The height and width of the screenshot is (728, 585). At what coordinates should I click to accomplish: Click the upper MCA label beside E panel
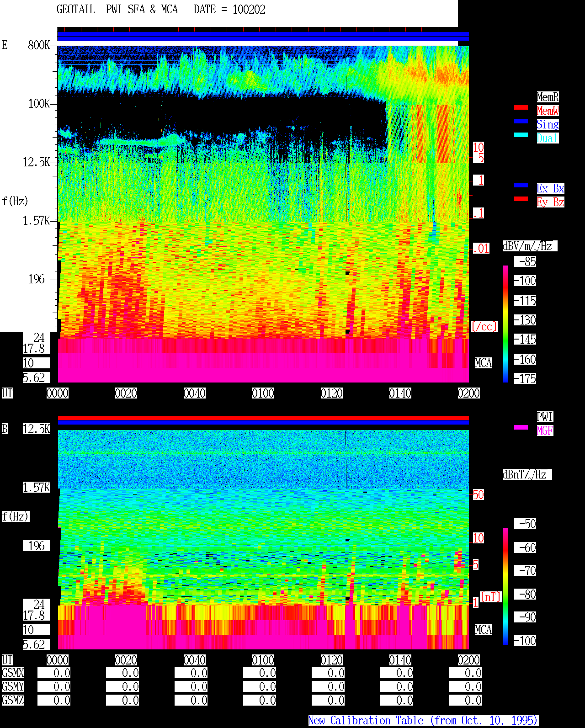point(484,363)
